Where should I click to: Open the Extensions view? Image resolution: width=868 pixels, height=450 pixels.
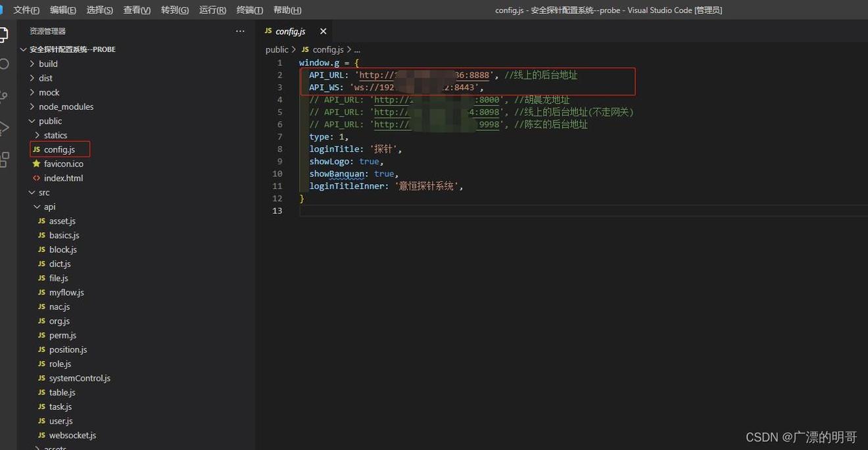[x=3, y=159]
